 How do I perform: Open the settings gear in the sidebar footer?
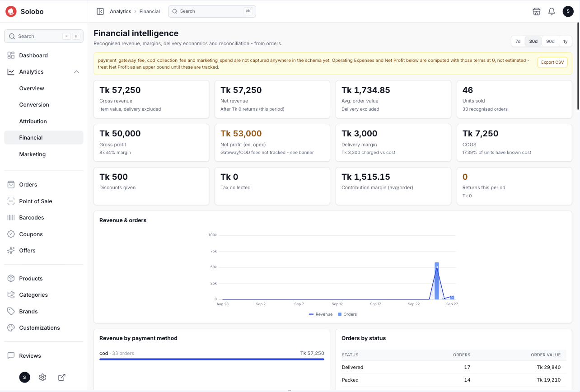coord(42,377)
